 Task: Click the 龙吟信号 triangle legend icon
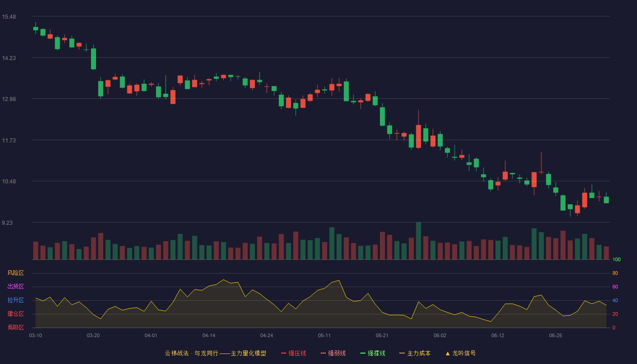pyautogui.click(x=448, y=353)
